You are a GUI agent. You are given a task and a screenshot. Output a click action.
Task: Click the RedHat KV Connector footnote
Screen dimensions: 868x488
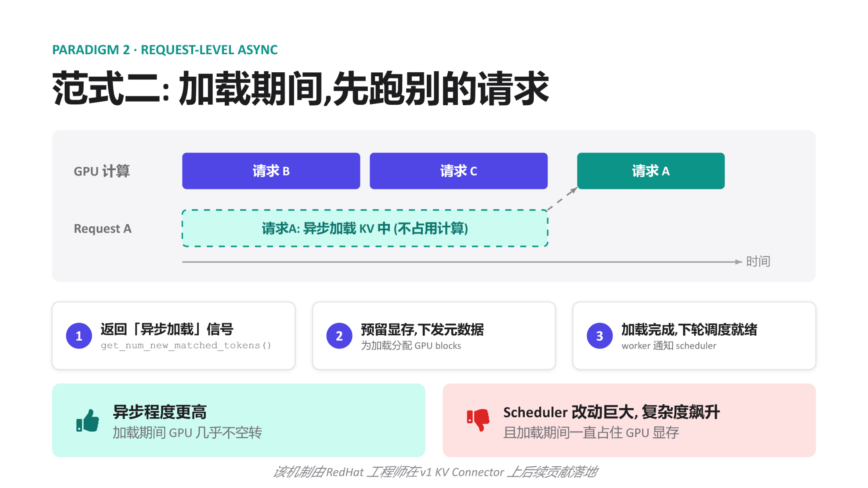point(436,472)
